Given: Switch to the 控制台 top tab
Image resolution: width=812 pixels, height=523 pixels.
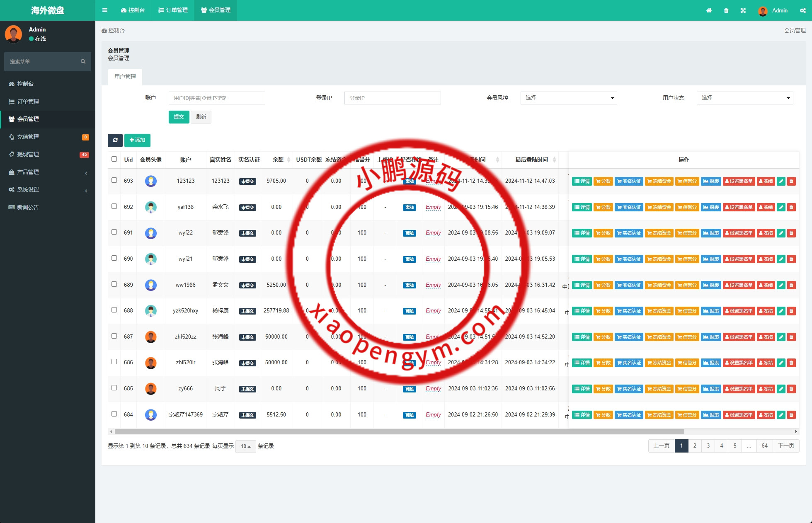Looking at the screenshot, I should 133,10.
